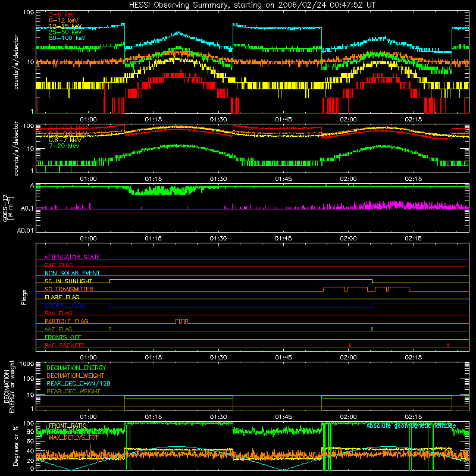Image resolution: width=476 pixels, height=476 pixels.
Task: Select the red BAD_PACKETS label
Action: click(x=65, y=345)
